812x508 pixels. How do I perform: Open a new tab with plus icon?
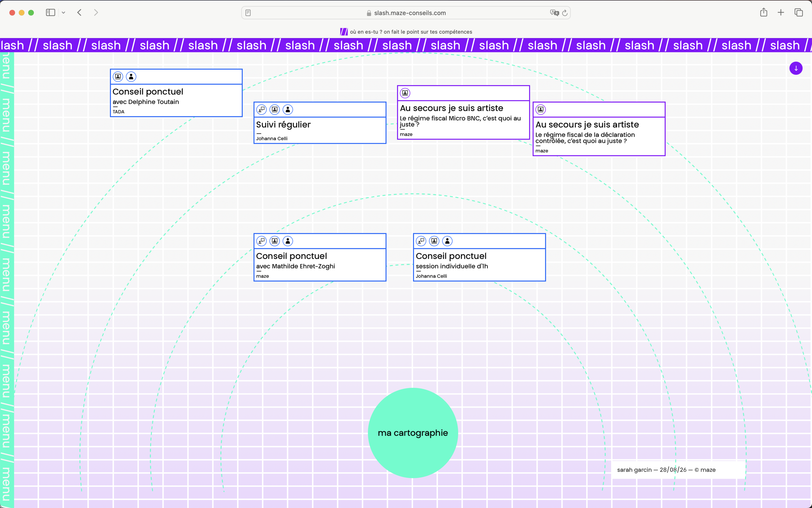coord(781,12)
